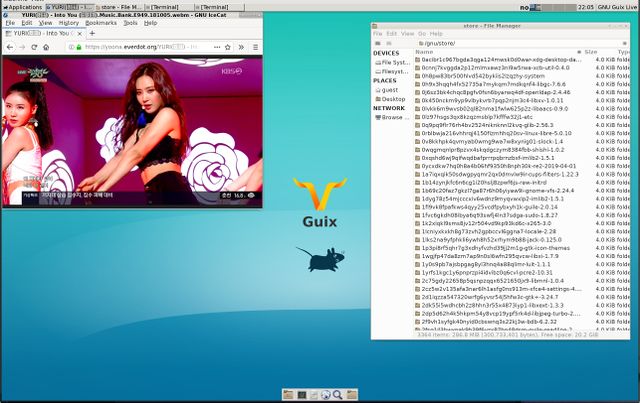View site security padlock info
Viewport: 640px width, 403px height.
[x=79, y=47]
